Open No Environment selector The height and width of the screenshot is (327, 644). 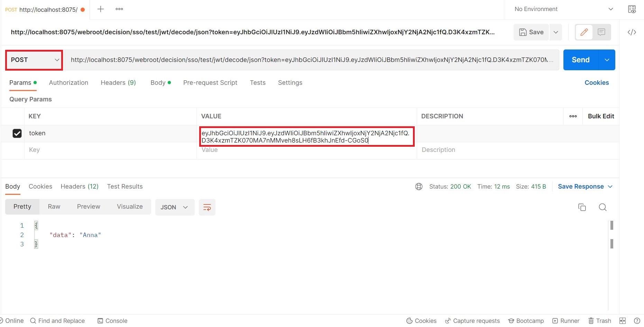click(564, 9)
